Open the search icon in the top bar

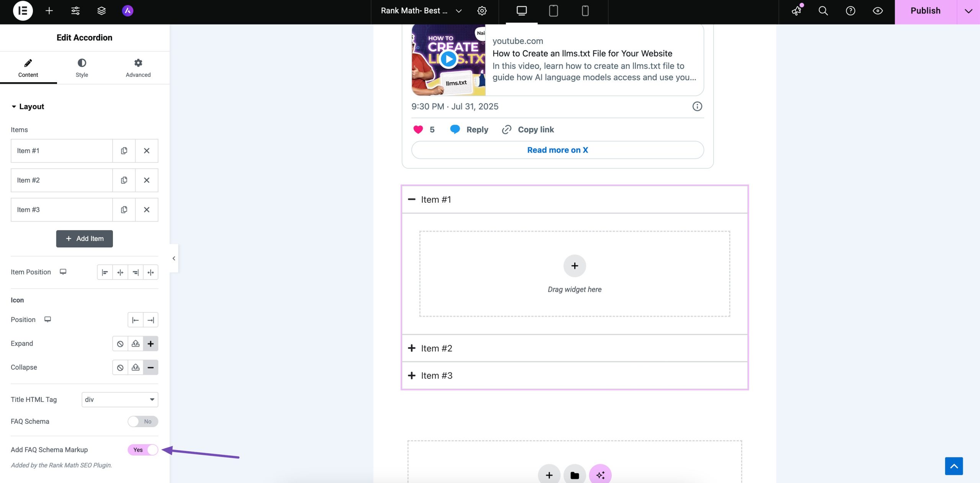click(823, 11)
